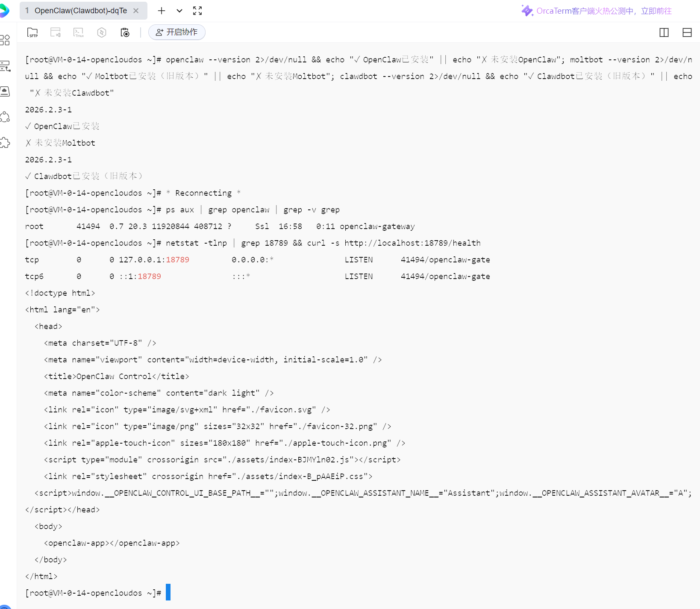The height and width of the screenshot is (609, 700).
Task: Click the "openclaw --version" command text
Action: click(208, 60)
